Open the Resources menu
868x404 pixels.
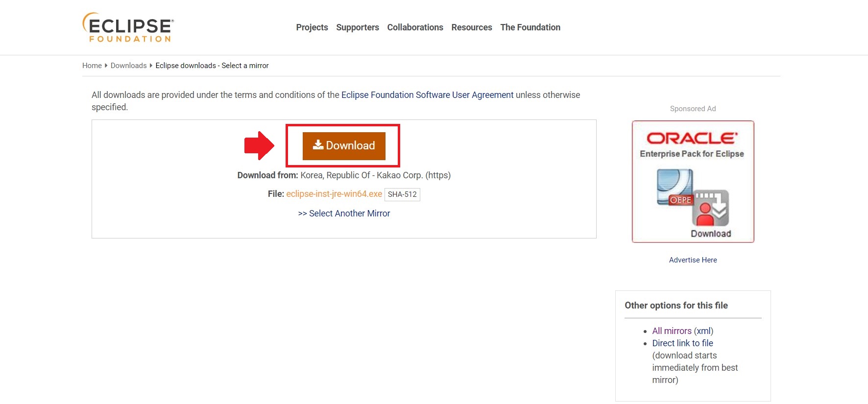coord(472,27)
